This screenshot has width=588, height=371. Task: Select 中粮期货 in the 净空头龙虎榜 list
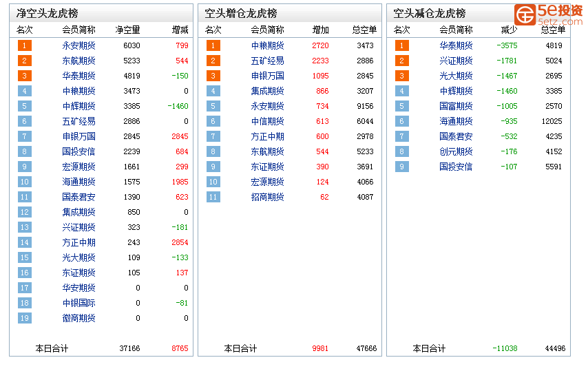click(78, 91)
